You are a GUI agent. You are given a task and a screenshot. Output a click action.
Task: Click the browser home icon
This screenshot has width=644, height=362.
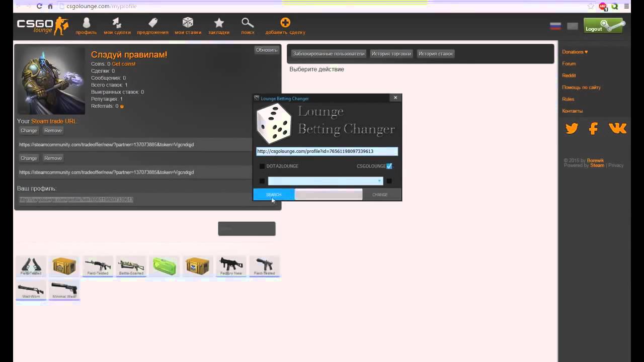[x=50, y=6]
